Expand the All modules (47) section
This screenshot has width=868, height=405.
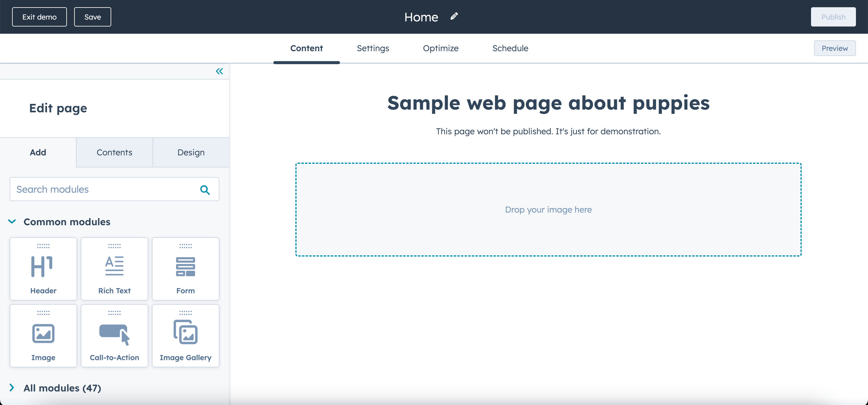12,388
